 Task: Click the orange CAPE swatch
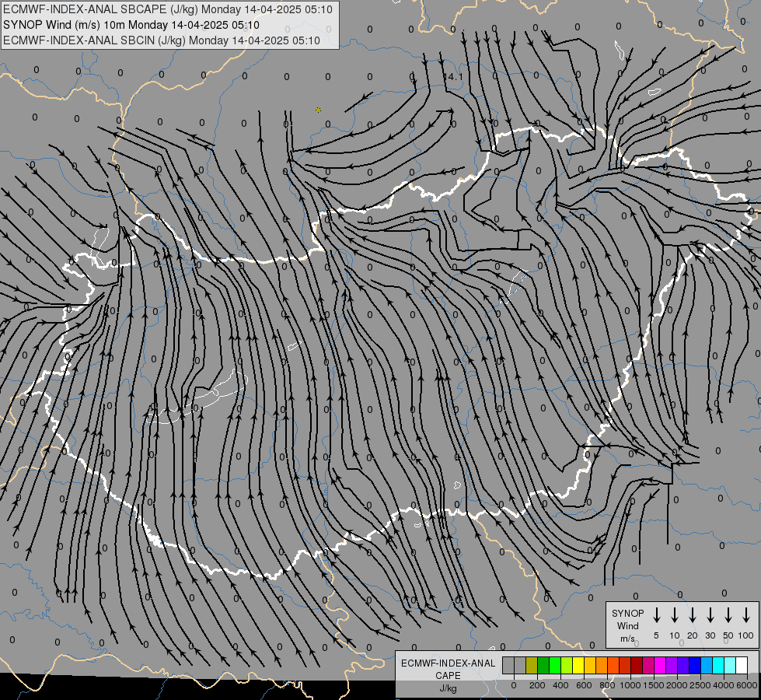[602, 665]
